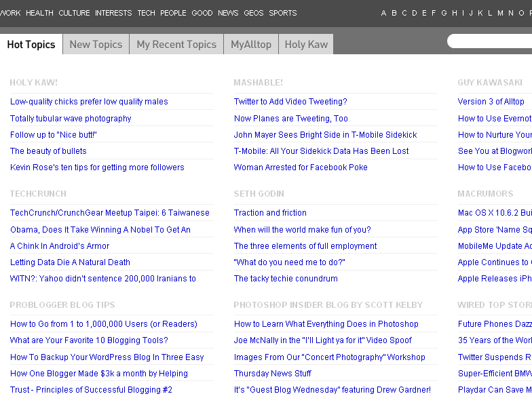Open 'Traction and friction' post
Screen dimensions: 532x396
click(x=270, y=213)
